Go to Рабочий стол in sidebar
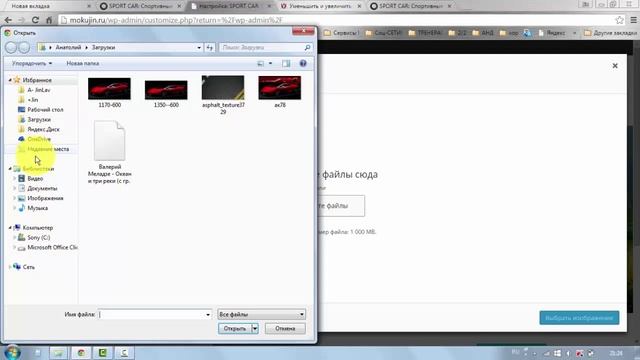Image resolution: width=640 pixels, height=360 pixels. [x=45, y=109]
